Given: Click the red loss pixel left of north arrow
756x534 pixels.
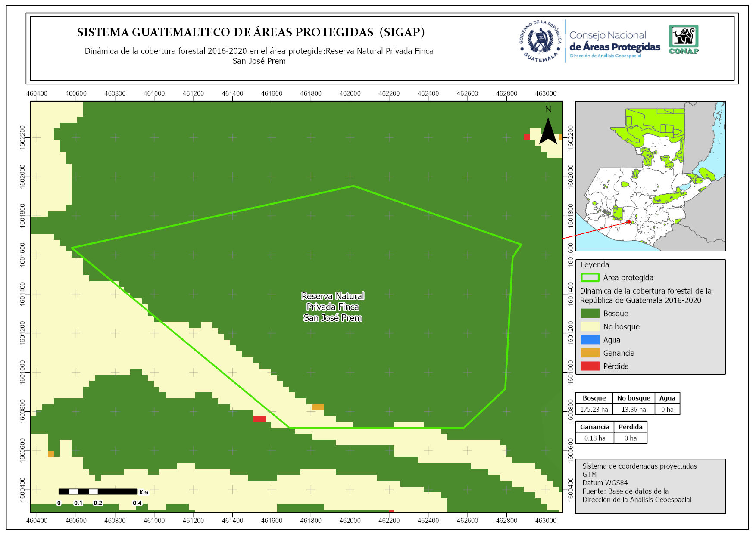Looking at the screenshot, I should pos(526,137).
